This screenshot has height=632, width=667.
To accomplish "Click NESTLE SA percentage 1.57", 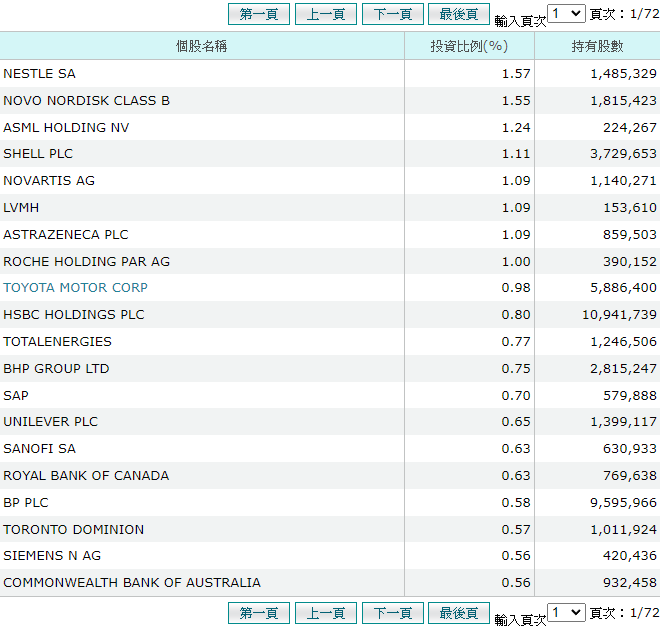I will 516,74.
